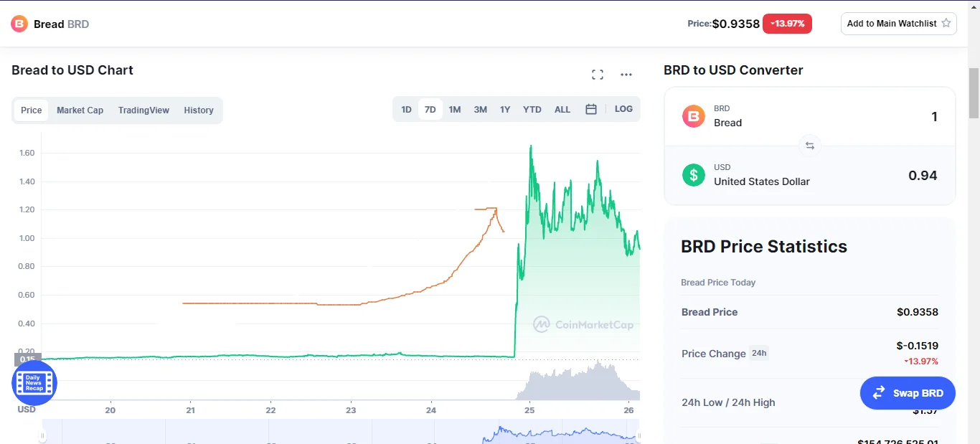This screenshot has height=444, width=980.
Task: Switch to the TradingView tab
Action: [143, 110]
